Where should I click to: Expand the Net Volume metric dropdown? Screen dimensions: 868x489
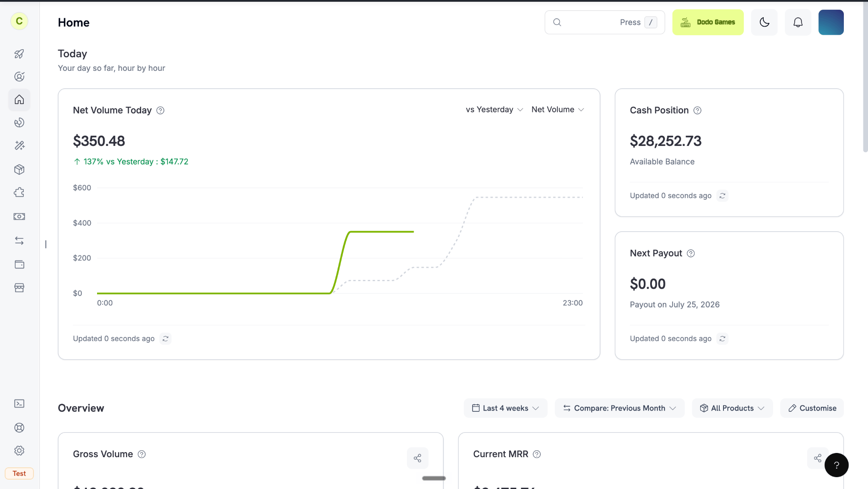558,110
